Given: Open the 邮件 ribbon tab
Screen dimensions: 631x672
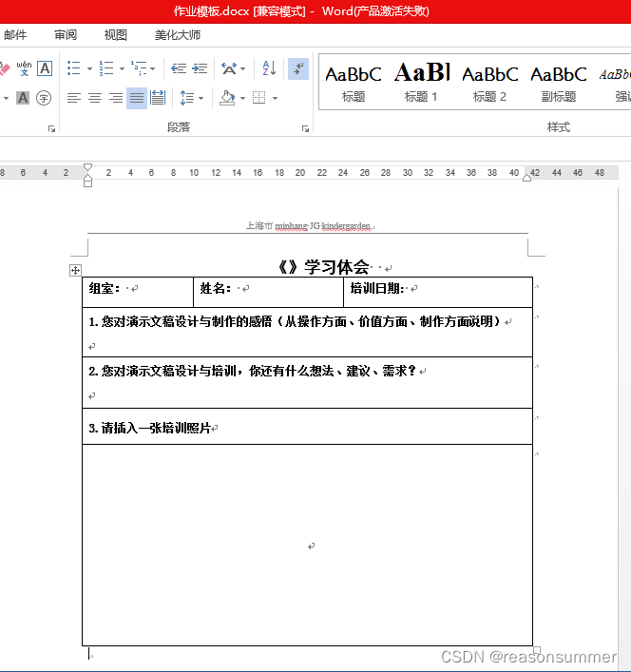Looking at the screenshot, I should point(15,35).
